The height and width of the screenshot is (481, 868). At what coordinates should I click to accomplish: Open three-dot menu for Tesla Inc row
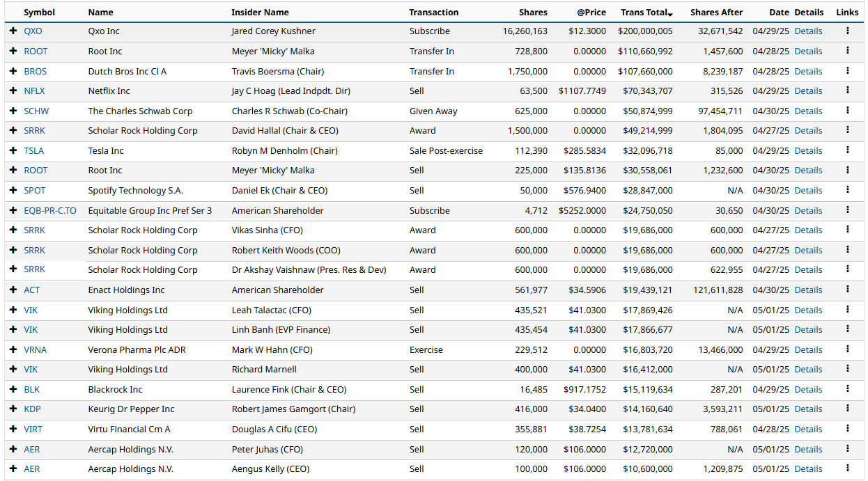click(x=847, y=150)
